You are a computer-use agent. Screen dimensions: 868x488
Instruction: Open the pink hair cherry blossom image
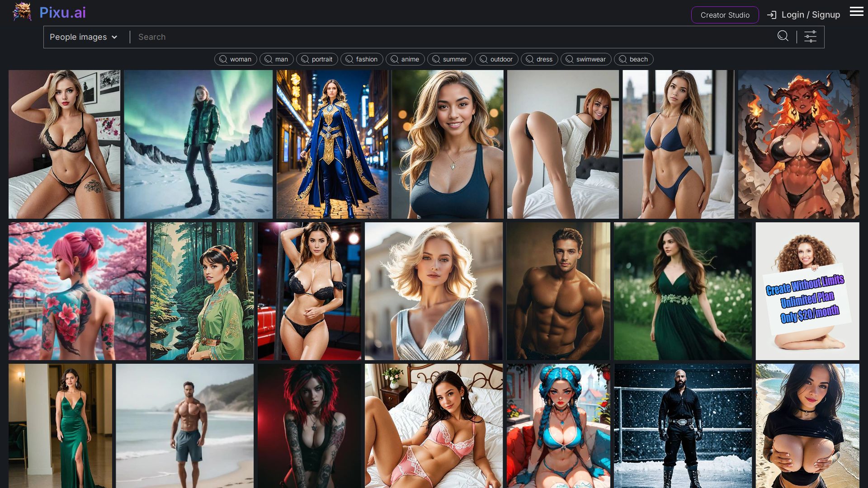point(77,291)
